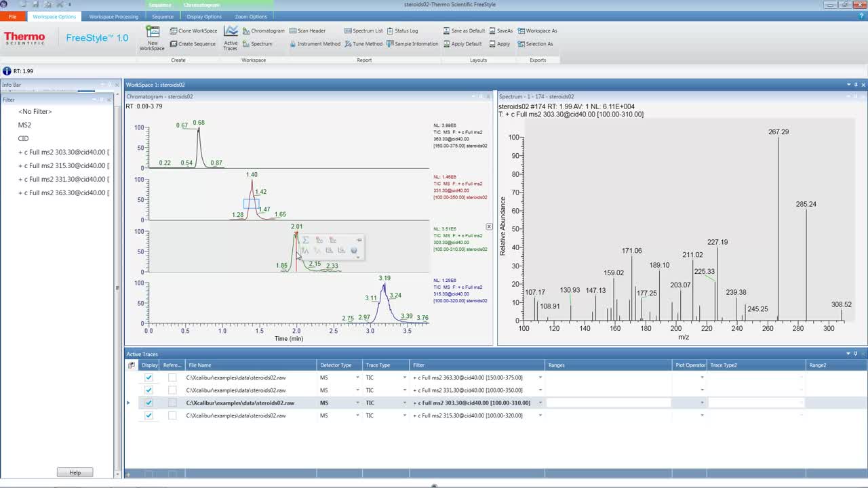Close the selected chromatogram trace with X
868x488 pixels.
[489, 226]
